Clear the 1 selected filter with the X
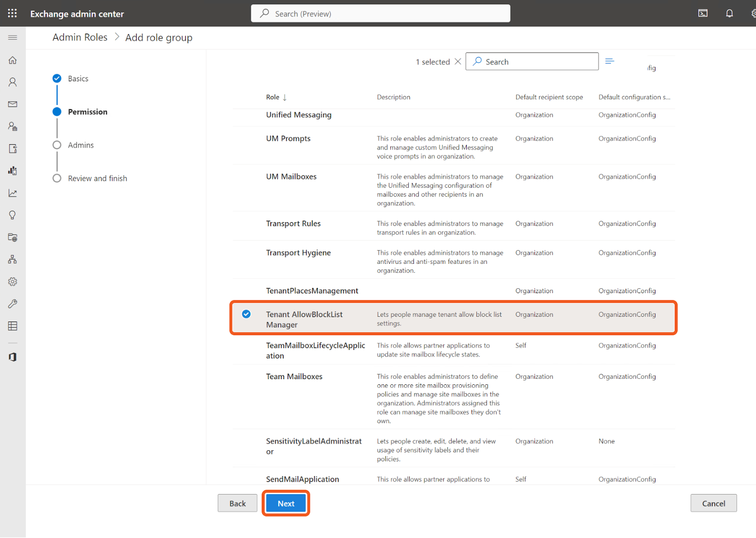The image size is (756, 538). pos(457,61)
